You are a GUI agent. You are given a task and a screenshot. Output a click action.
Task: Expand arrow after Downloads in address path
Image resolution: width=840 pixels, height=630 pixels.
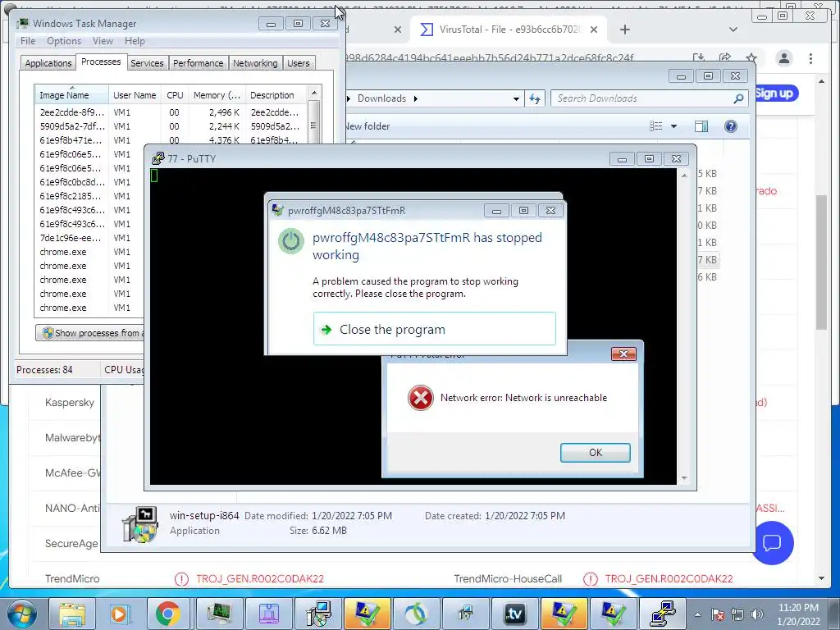point(416,98)
